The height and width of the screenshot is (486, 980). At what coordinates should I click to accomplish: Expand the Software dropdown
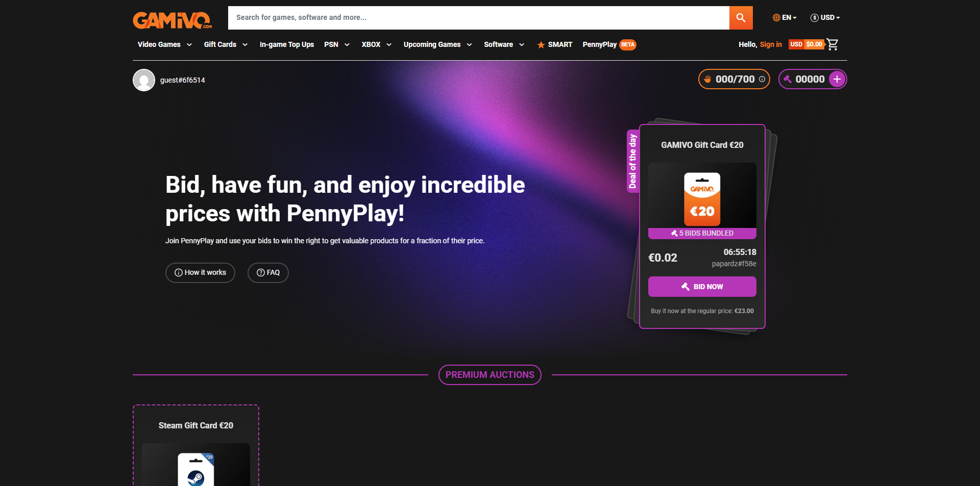pos(504,44)
